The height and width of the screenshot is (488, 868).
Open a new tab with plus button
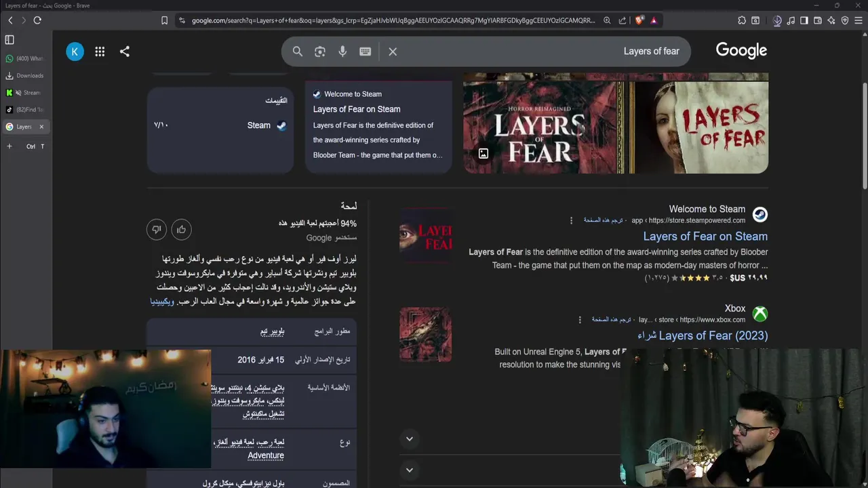9,146
